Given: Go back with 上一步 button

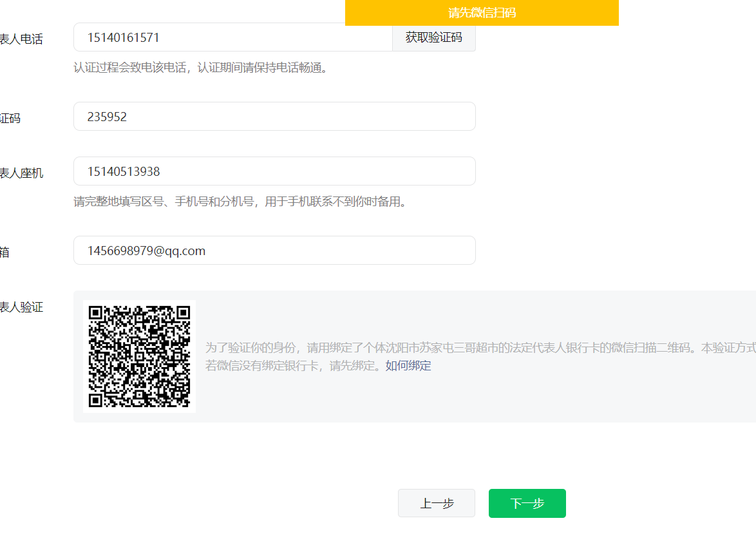Looking at the screenshot, I should coord(437,503).
